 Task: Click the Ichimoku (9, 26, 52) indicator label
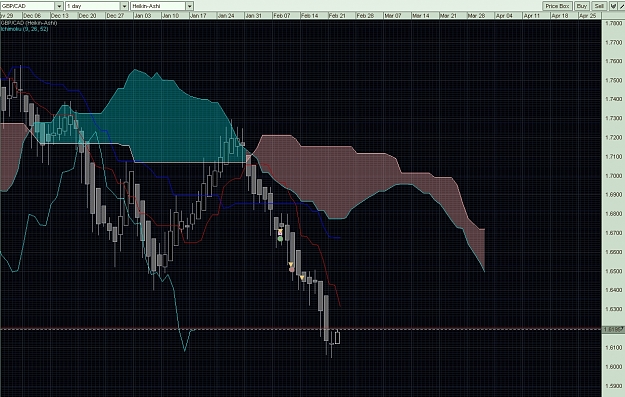24,29
